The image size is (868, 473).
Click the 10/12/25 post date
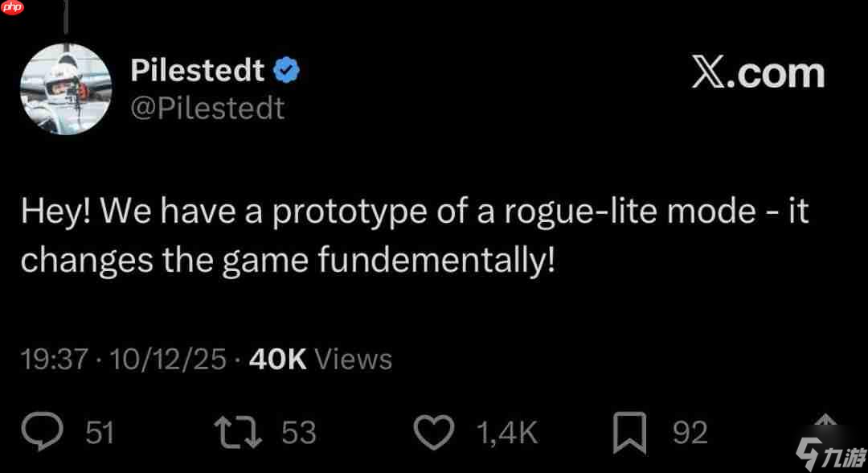[x=169, y=359]
